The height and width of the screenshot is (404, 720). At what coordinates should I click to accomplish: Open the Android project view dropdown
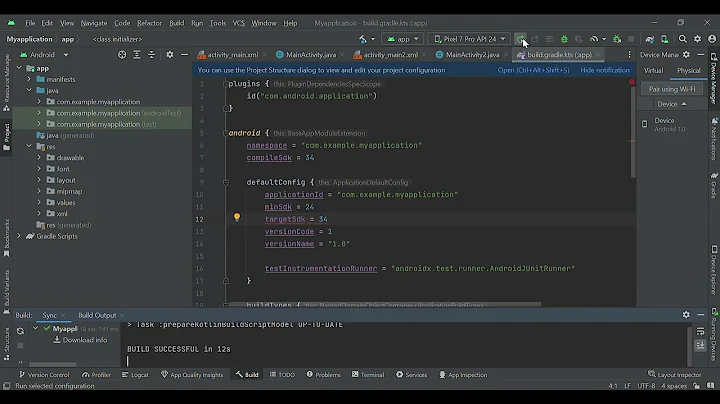pos(45,55)
